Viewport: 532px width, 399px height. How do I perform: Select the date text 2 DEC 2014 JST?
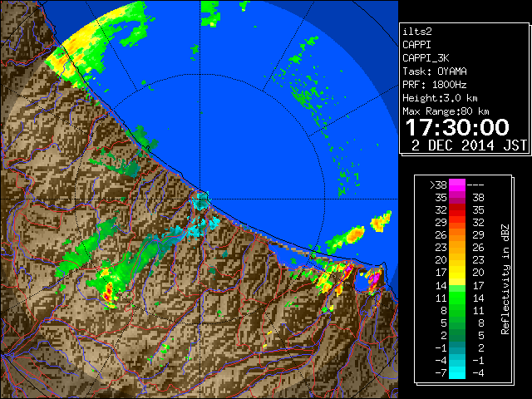click(469, 145)
